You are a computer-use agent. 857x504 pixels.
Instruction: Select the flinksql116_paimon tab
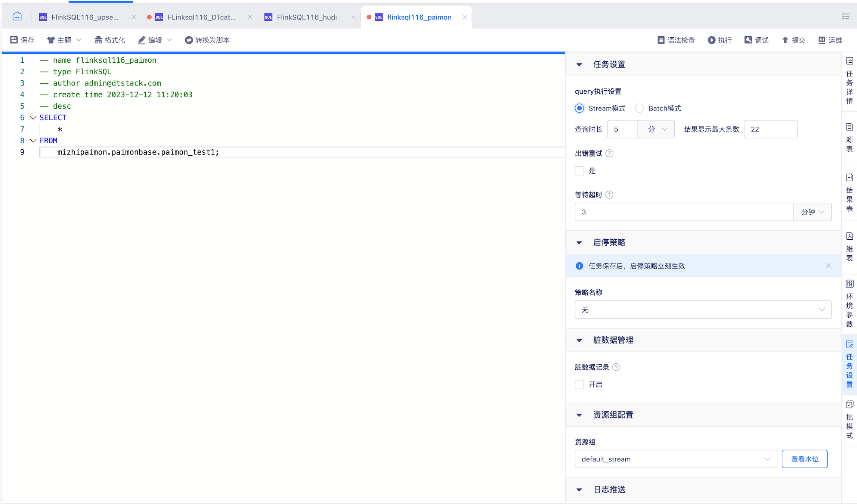(x=419, y=17)
